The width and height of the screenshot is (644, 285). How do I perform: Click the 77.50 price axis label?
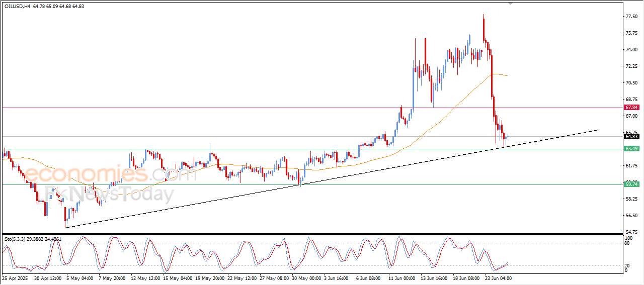tap(632, 17)
